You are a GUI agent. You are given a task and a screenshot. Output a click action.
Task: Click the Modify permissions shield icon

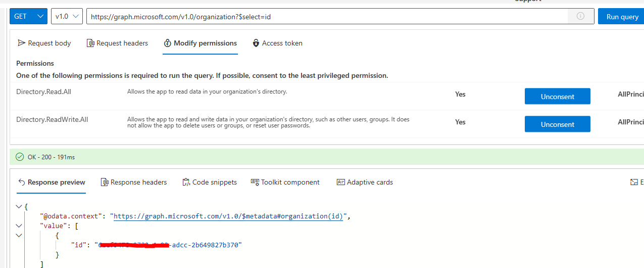tap(168, 43)
